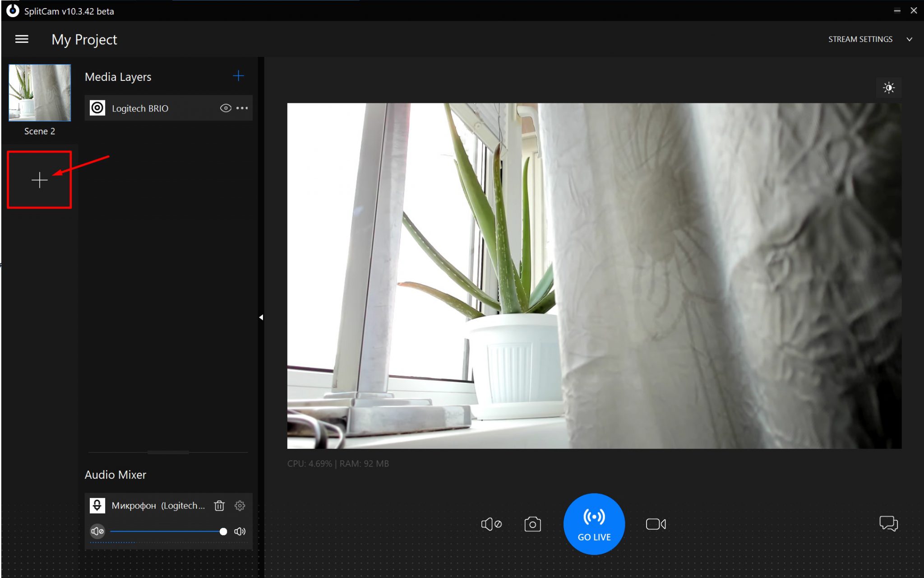Screen dimensions: 924x578
Task: Start recording with video camera icon
Action: click(x=656, y=524)
